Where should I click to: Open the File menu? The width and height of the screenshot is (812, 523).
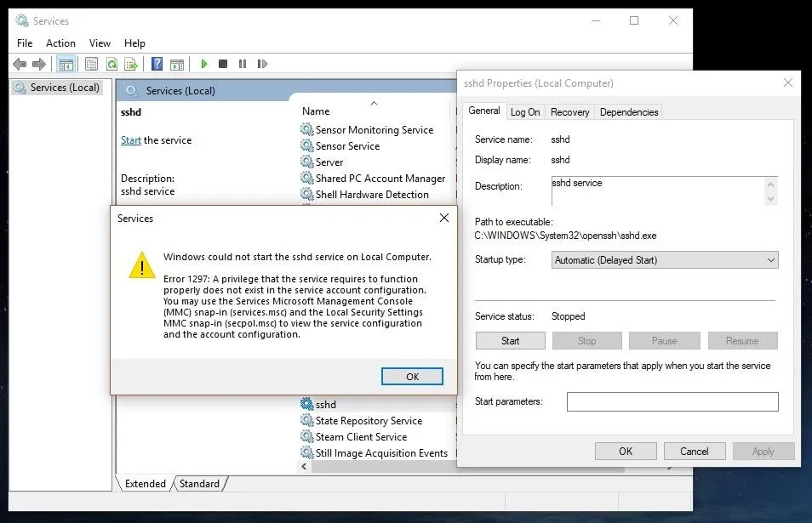click(25, 43)
